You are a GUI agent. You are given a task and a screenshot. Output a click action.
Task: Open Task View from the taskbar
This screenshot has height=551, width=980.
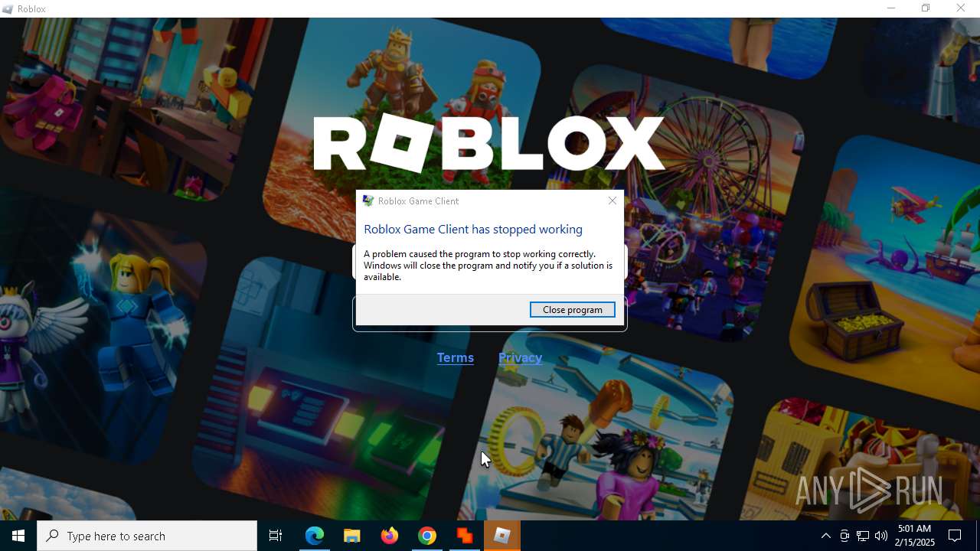click(276, 536)
